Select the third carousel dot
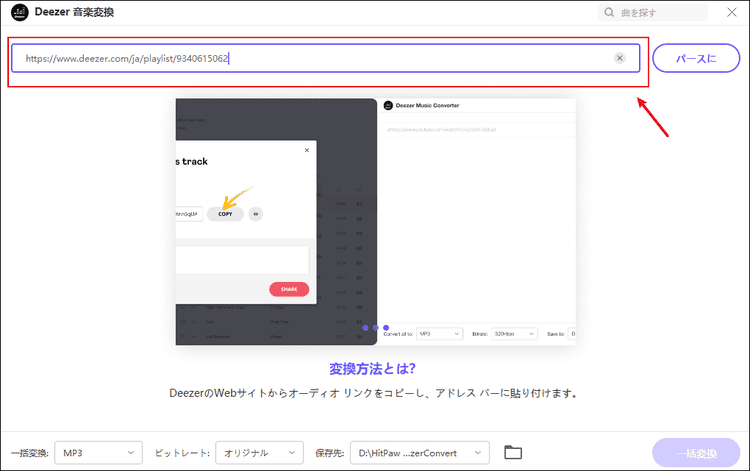Viewport: 750px width, 471px height. coord(386,328)
